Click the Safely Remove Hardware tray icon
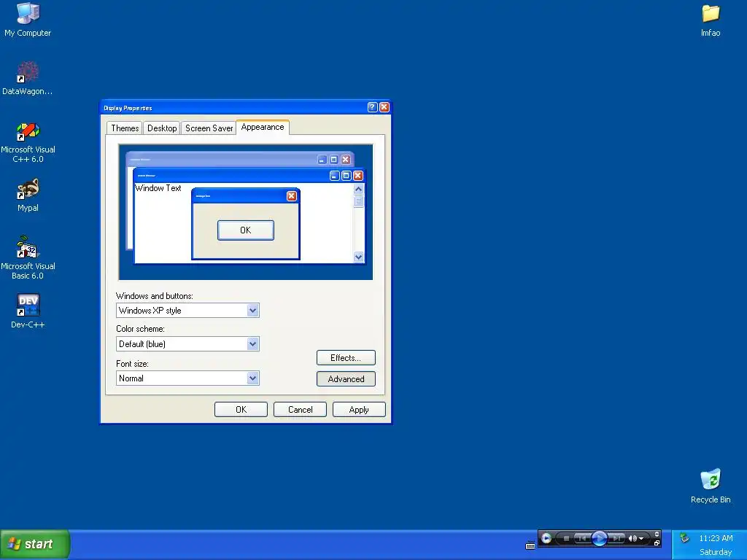Image resolution: width=747 pixels, height=560 pixels. tap(684, 537)
